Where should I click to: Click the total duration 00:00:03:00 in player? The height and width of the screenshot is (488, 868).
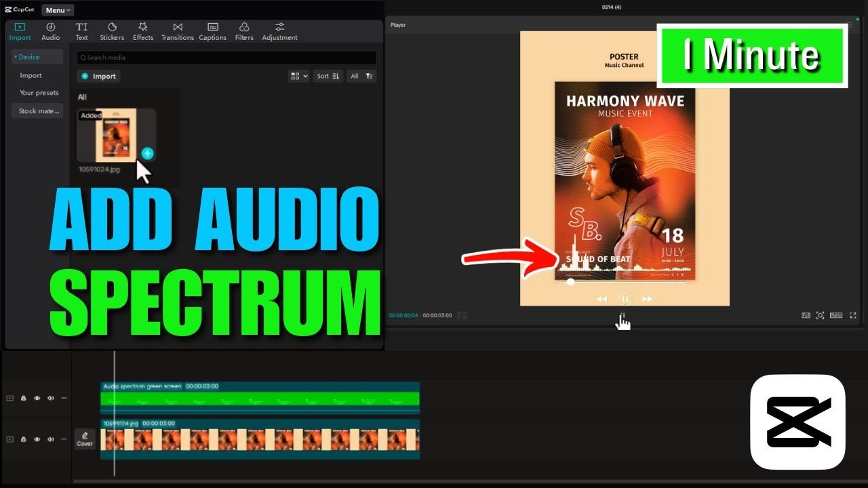[x=437, y=316]
